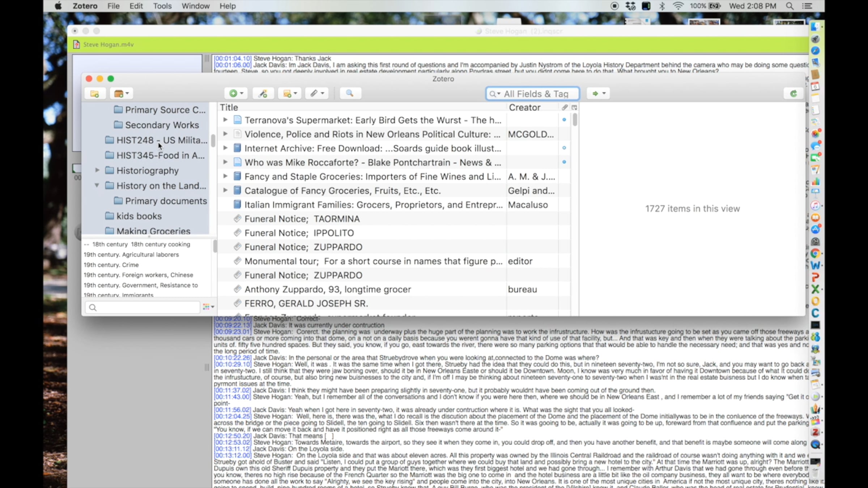The height and width of the screenshot is (488, 868).
Task: Open the green New Item dropdown
Action: tap(236, 94)
